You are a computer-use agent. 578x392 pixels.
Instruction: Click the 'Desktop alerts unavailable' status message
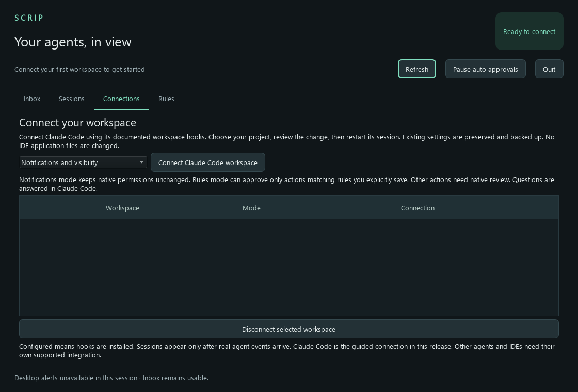tap(111, 378)
